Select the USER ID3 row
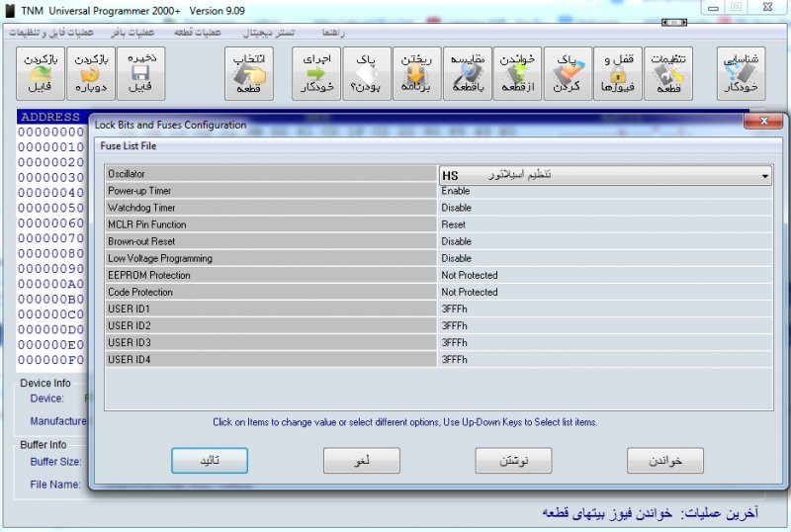This screenshot has width=791, height=532. pyautogui.click(x=439, y=343)
